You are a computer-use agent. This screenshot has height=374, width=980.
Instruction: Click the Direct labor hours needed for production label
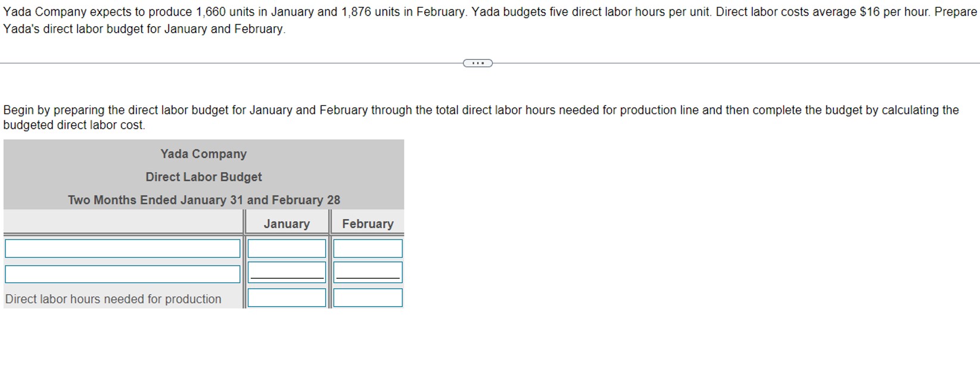113,298
